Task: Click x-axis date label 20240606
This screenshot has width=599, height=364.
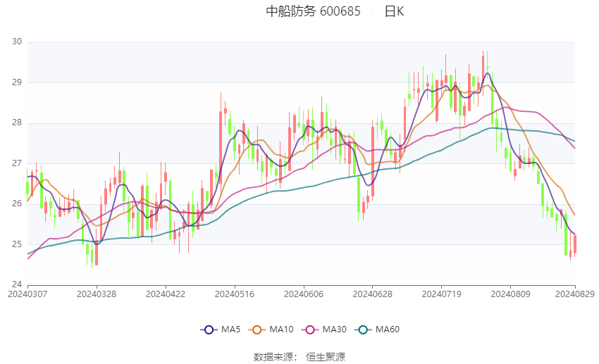Action: pos(304,294)
